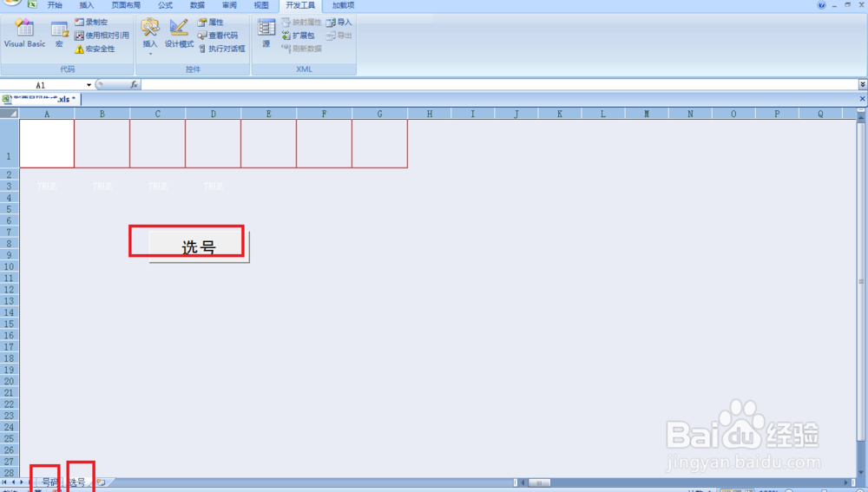This screenshot has height=492, width=868.
Task: Open 宏安全性 macro security settings
Action: click(x=95, y=49)
